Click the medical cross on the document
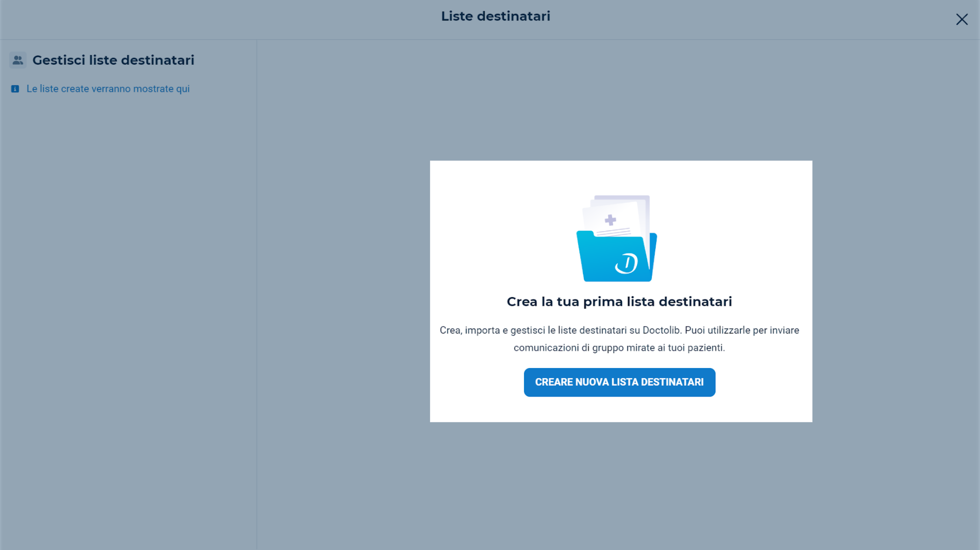980x550 pixels. point(610,220)
